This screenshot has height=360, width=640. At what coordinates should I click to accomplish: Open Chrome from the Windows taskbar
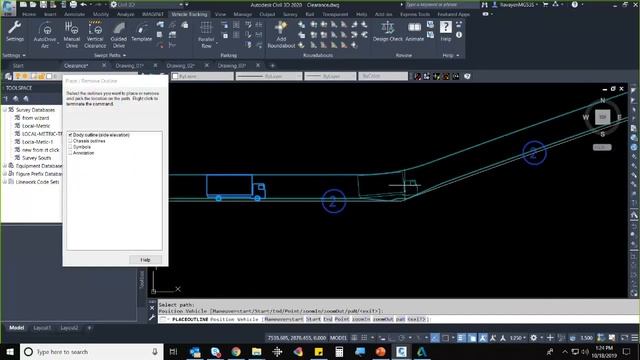pyautogui.click(x=236, y=351)
